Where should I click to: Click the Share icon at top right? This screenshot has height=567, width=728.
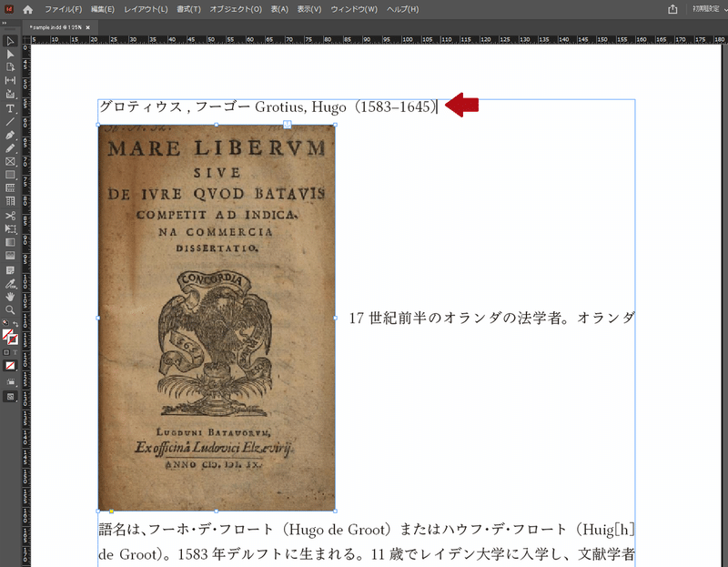672,9
